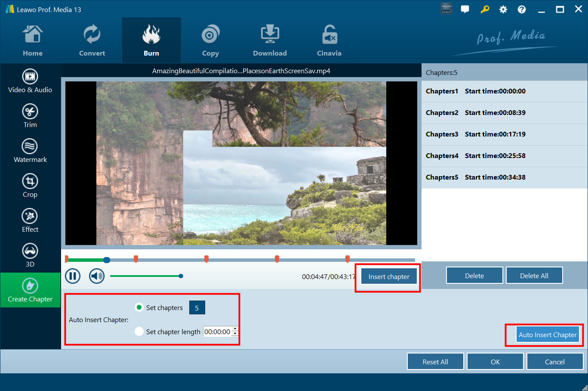Click the Auto Insert Chapter button
The height and width of the screenshot is (391, 588).
click(548, 335)
